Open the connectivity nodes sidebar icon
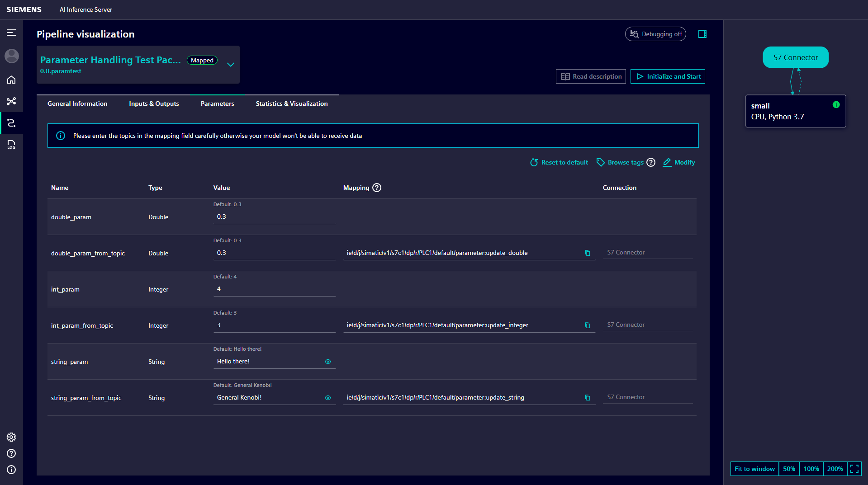The image size is (868, 485). coord(11,101)
